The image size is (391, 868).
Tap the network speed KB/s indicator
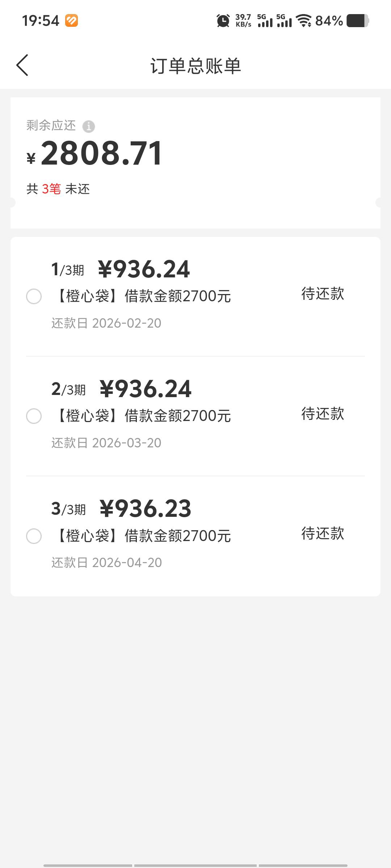243,21
